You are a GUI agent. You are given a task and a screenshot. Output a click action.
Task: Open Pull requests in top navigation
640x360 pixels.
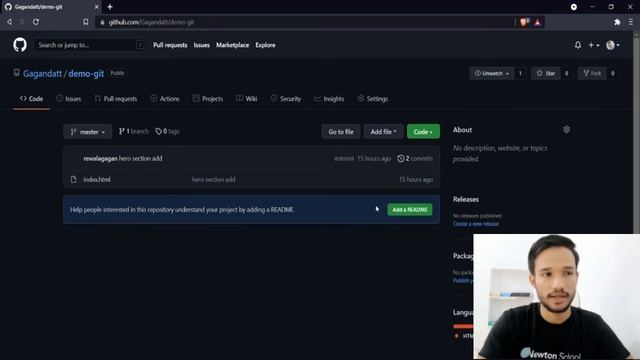(170, 45)
